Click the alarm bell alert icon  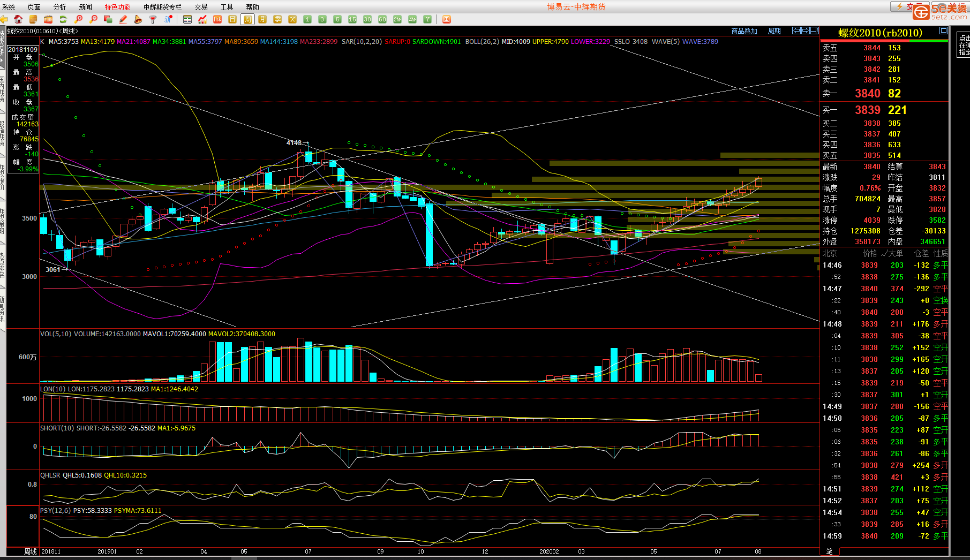coord(138,19)
